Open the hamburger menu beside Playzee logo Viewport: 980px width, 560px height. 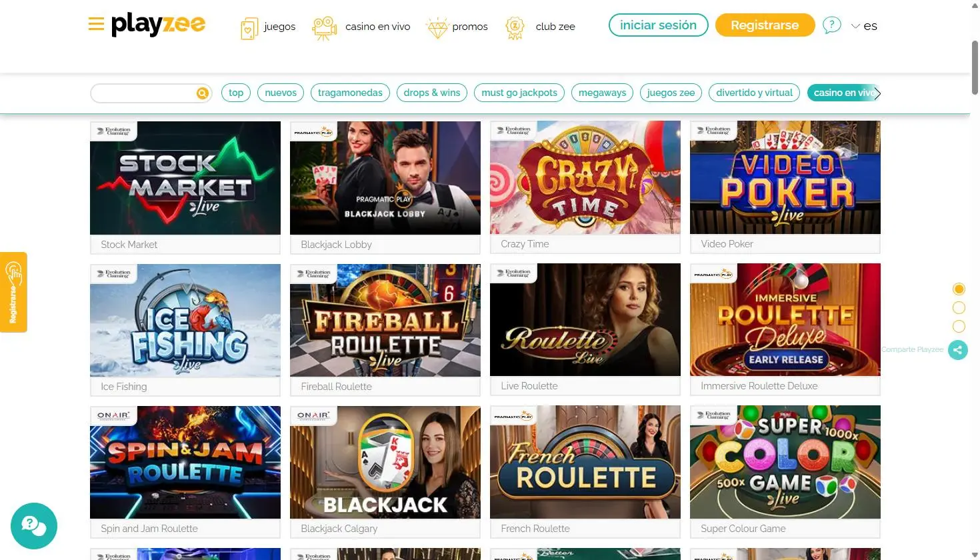click(x=96, y=25)
